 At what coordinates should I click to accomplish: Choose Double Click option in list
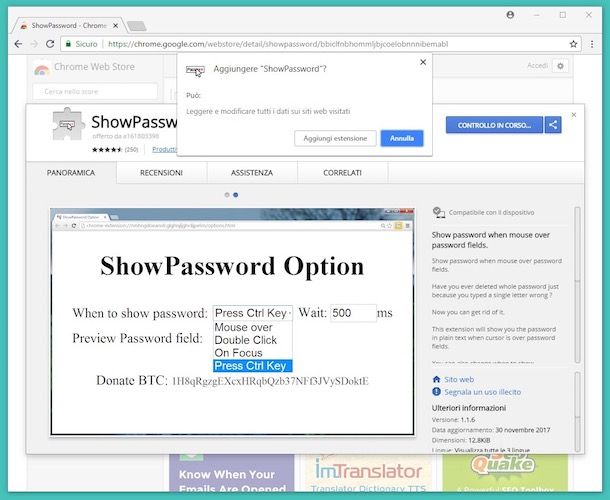[253, 340]
